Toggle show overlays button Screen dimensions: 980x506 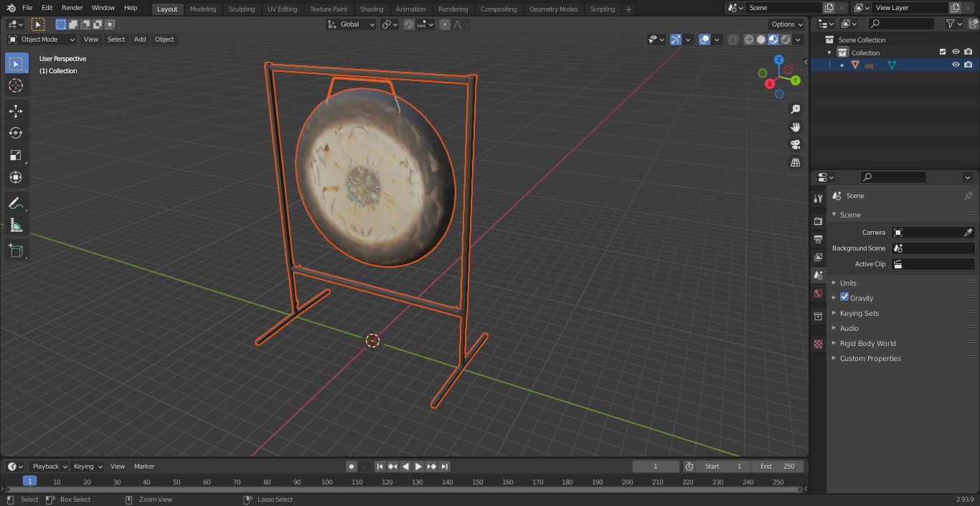pyautogui.click(x=705, y=40)
